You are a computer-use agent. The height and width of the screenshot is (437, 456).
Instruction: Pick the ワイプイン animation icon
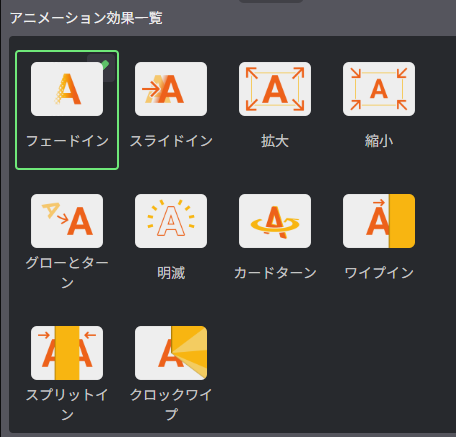(379, 221)
